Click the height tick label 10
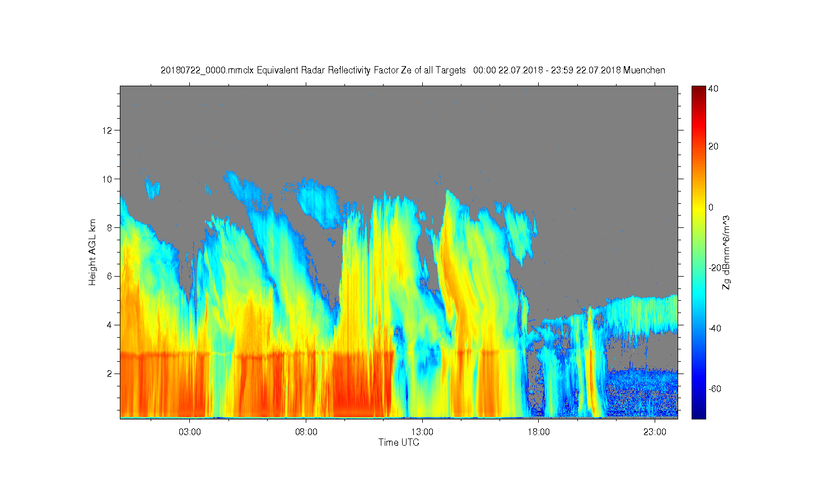This screenshot has width=840, height=504. tap(108, 179)
